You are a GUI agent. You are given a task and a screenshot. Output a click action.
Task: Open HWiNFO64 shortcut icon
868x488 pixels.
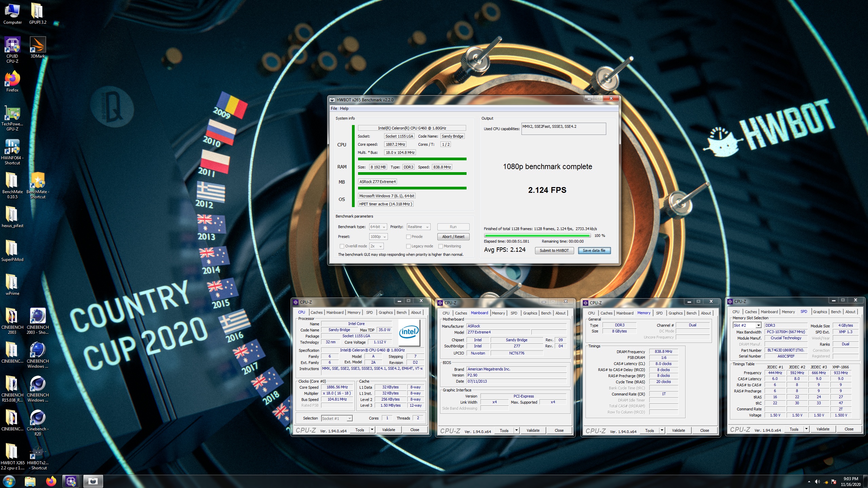coord(13,151)
